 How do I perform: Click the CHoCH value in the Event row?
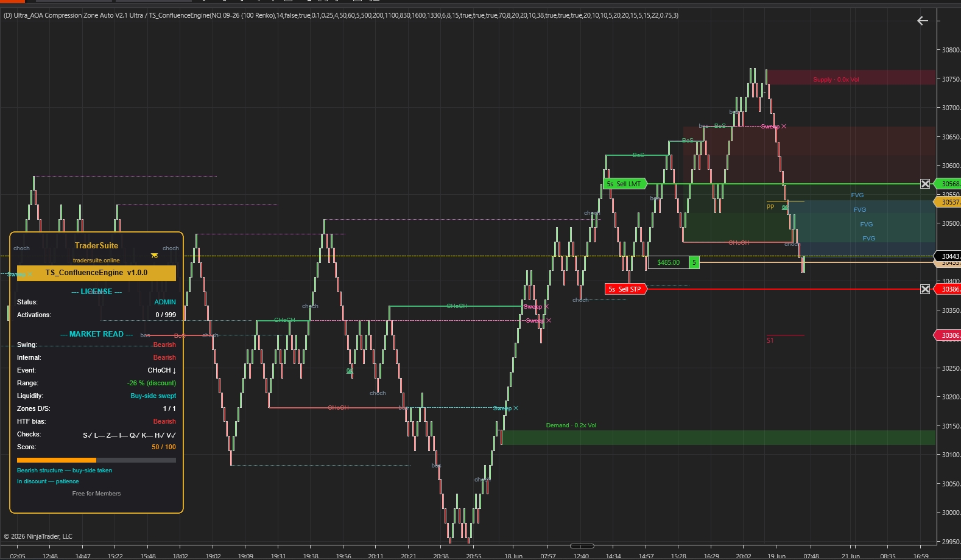point(162,370)
